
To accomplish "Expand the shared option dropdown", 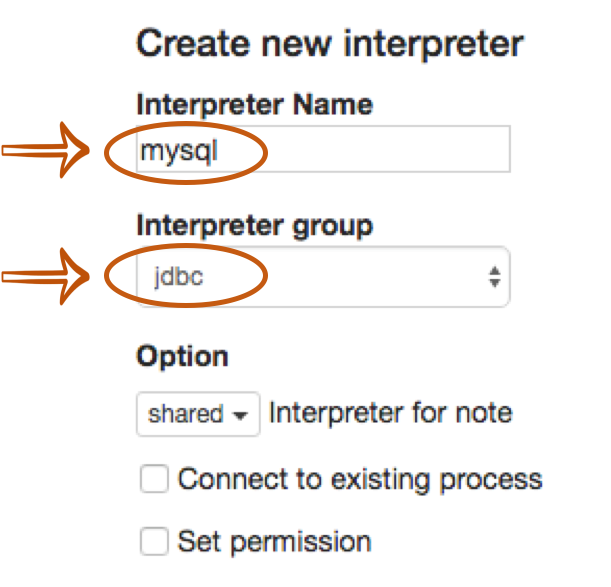I will click(198, 414).
